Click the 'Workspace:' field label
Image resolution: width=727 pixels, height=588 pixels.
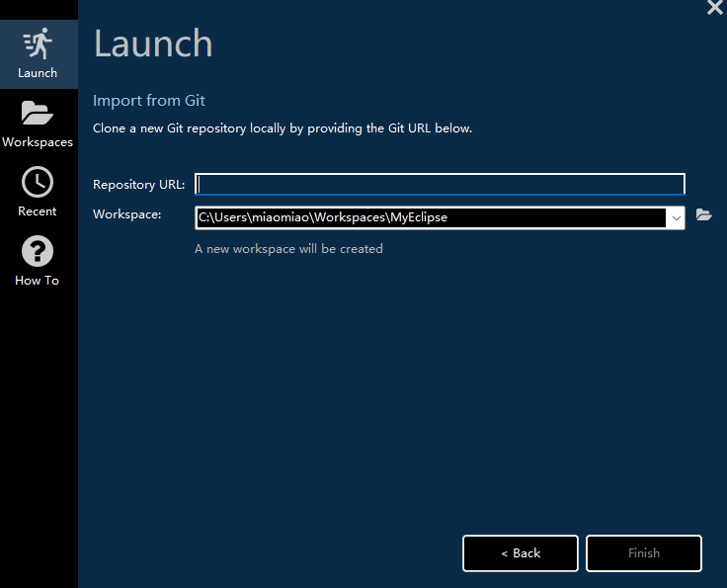[127, 213]
